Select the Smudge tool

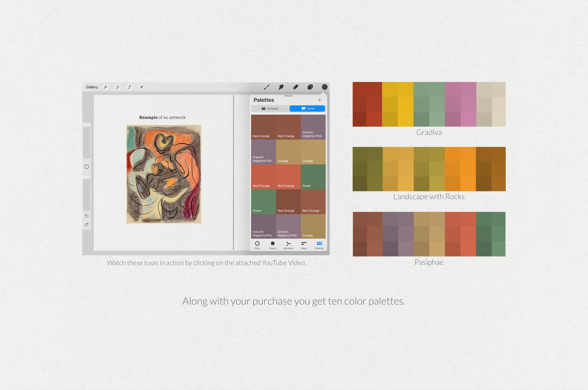point(281,87)
